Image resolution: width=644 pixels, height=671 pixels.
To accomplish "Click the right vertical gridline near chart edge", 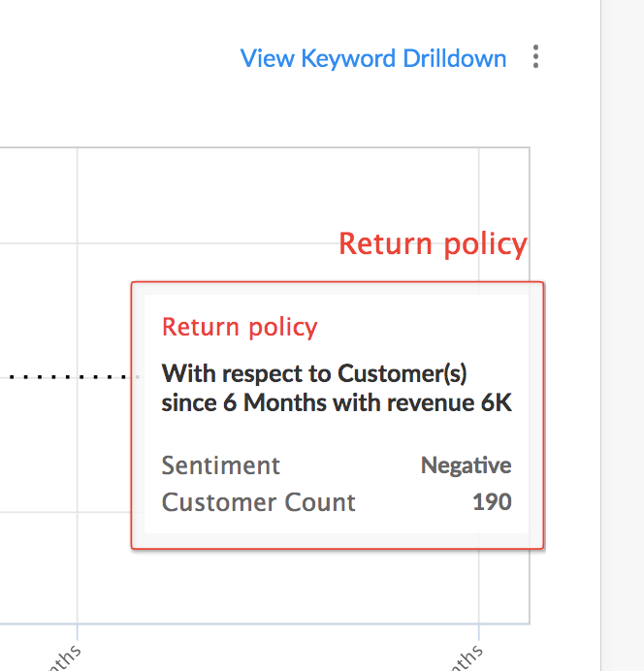I will (x=479, y=194).
